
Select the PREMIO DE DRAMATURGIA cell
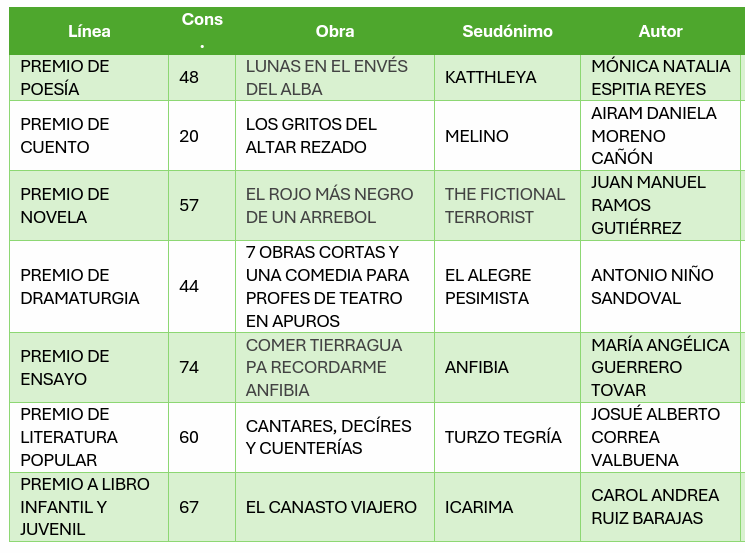tap(80, 286)
